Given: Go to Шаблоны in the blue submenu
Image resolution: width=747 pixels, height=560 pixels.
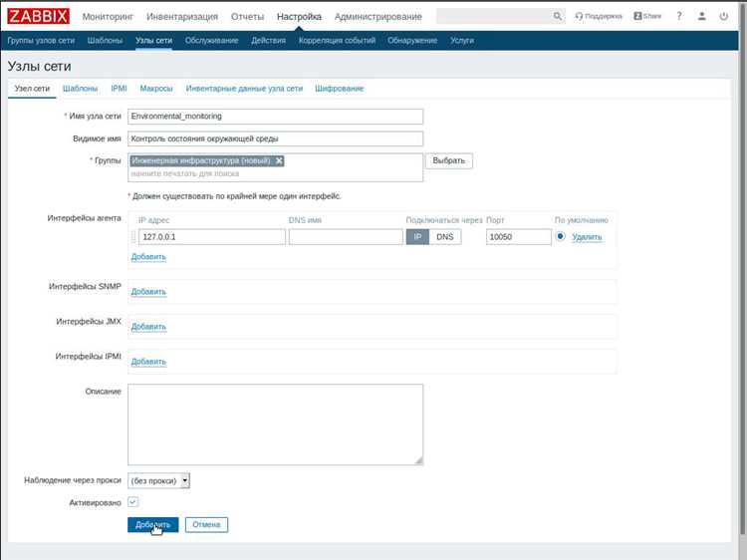Looking at the screenshot, I should pos(105,41).
